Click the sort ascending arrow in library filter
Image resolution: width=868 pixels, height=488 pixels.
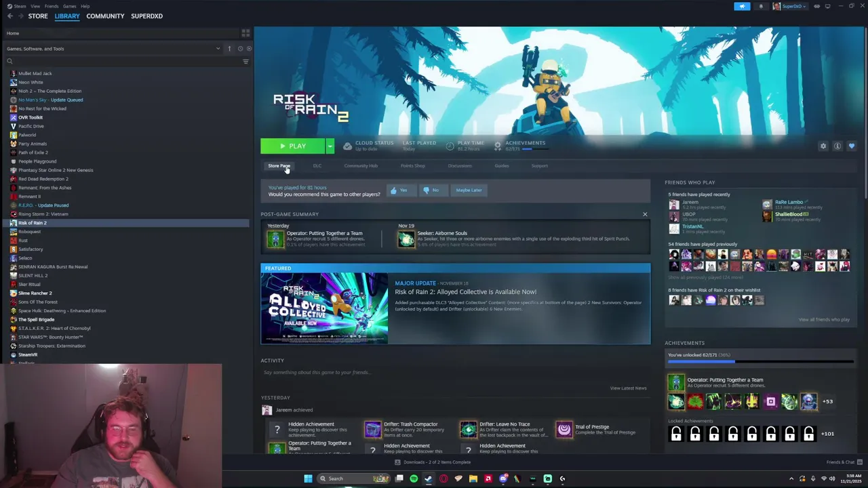click(x=229, y=48)
